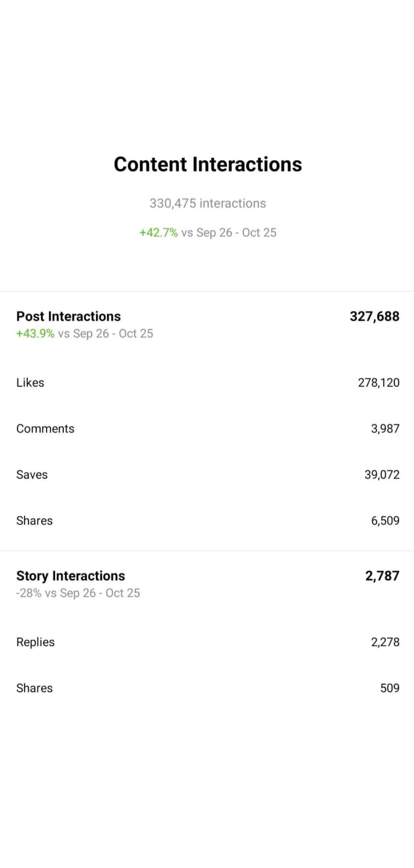Select the Replies row label
414x868 pixels.
tap(35, 642)
